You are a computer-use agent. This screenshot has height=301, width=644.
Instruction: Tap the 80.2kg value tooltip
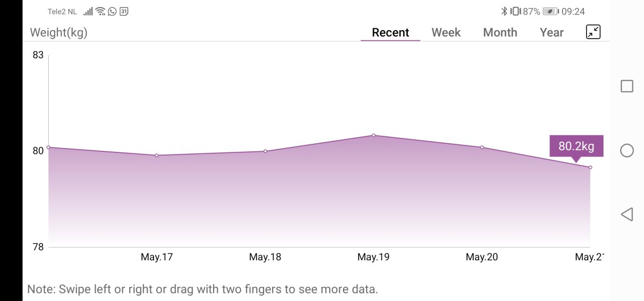click(x=576, y=146)
